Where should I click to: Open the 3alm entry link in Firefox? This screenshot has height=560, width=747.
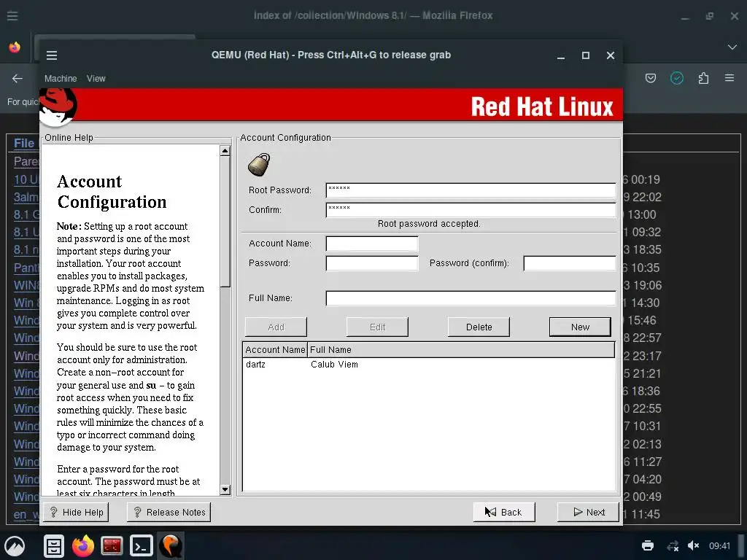[x=26, y=197]
